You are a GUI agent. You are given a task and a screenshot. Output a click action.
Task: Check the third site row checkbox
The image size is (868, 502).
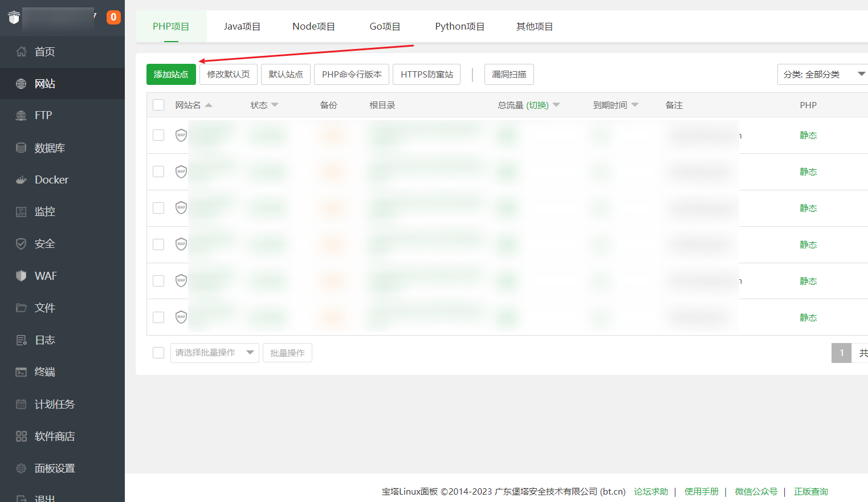point(158,208)
